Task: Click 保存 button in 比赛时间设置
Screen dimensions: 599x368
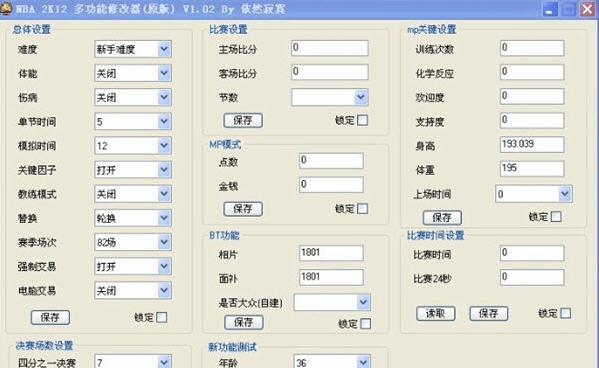Action: (x=489, y=313)
